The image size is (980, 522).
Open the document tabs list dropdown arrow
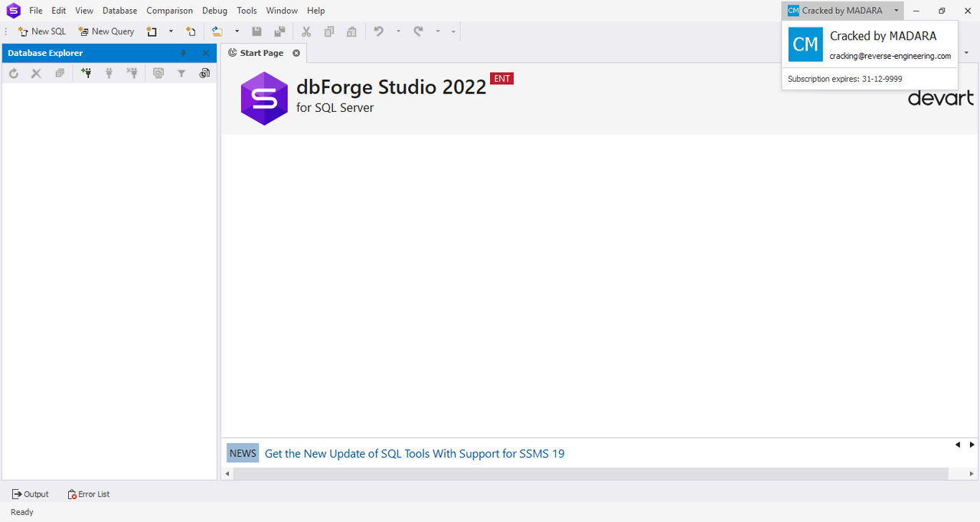pyautogui.click(x=966, y=53)
